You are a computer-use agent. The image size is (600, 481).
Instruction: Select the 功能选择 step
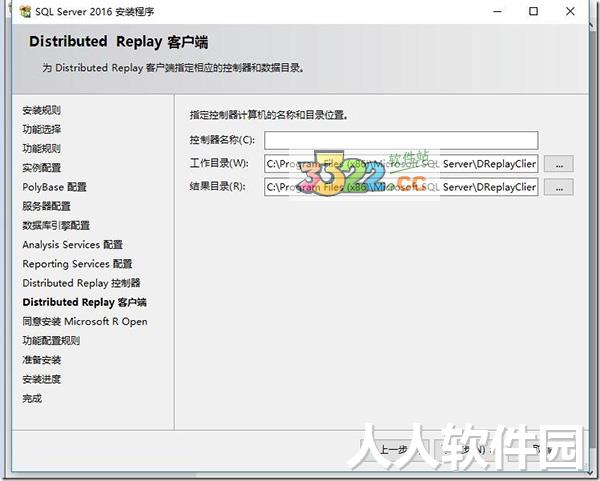tap(41, 129)
